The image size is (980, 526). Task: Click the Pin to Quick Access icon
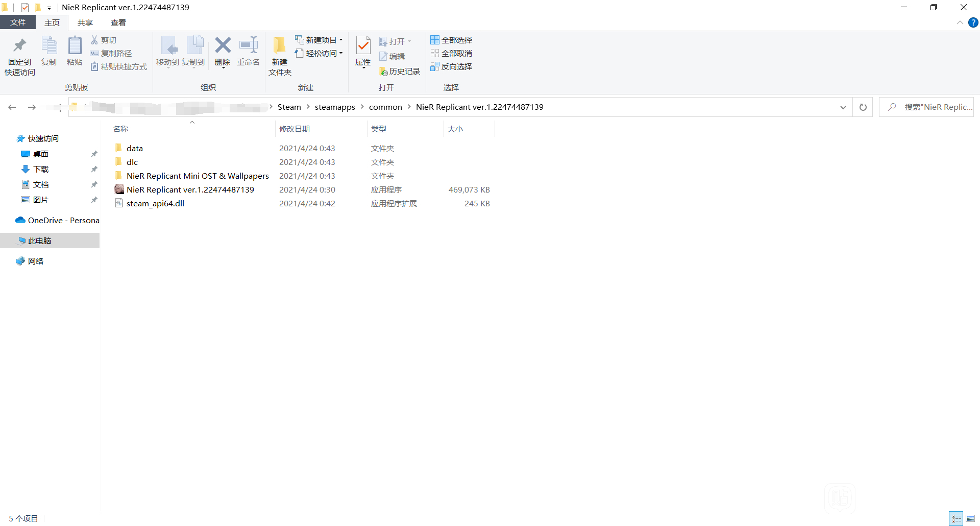click(20, 45)
